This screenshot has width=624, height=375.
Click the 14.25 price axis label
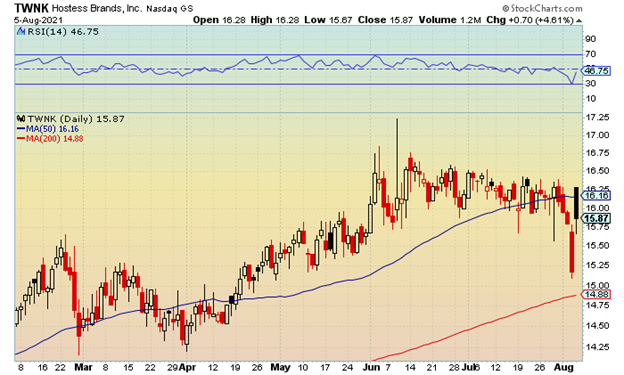[597, 347]
